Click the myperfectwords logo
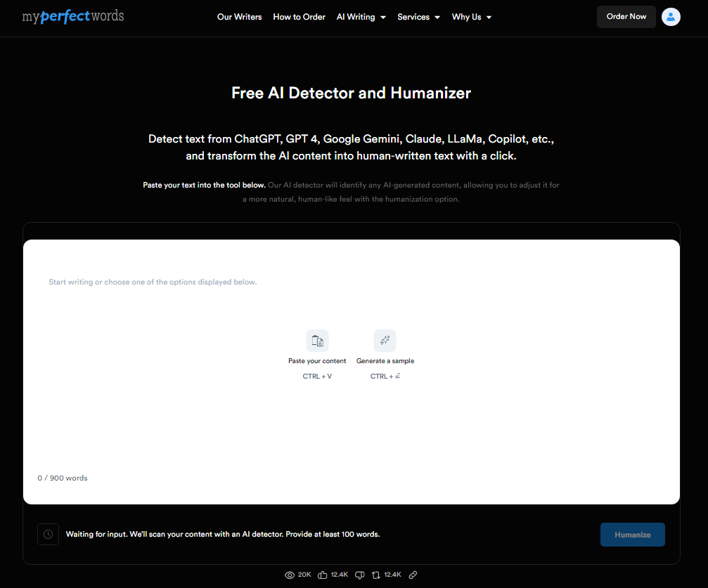Viewport: 708px width, 588px height. point(72,16)
